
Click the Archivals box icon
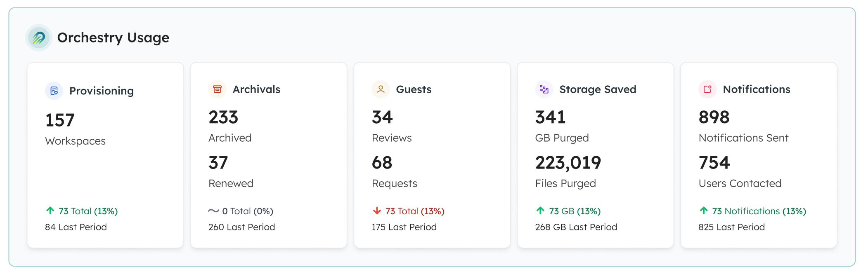pyautogui.click(x=218, y=89)
